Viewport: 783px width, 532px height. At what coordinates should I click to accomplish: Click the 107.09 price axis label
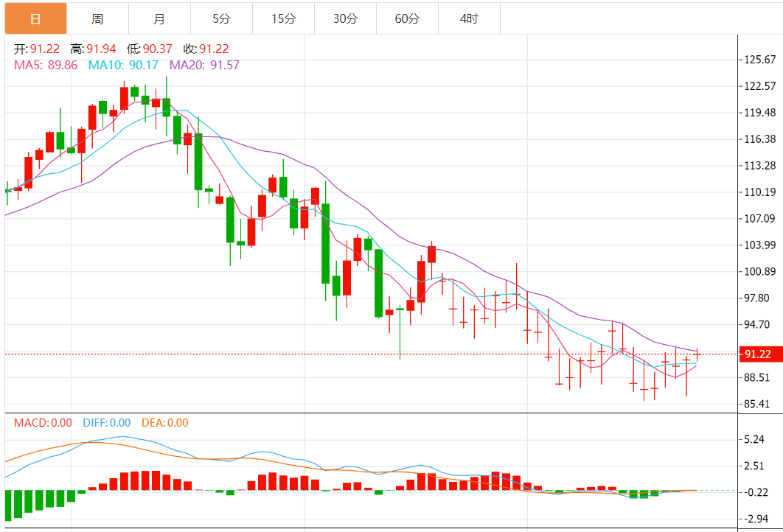coord(760,218)
